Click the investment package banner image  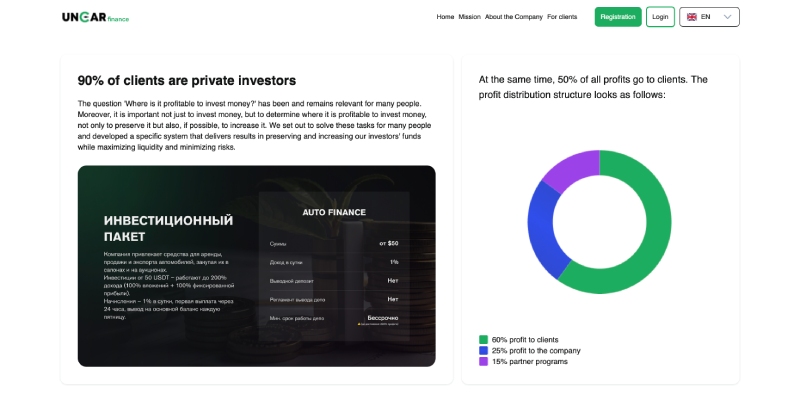click(257, 266)
